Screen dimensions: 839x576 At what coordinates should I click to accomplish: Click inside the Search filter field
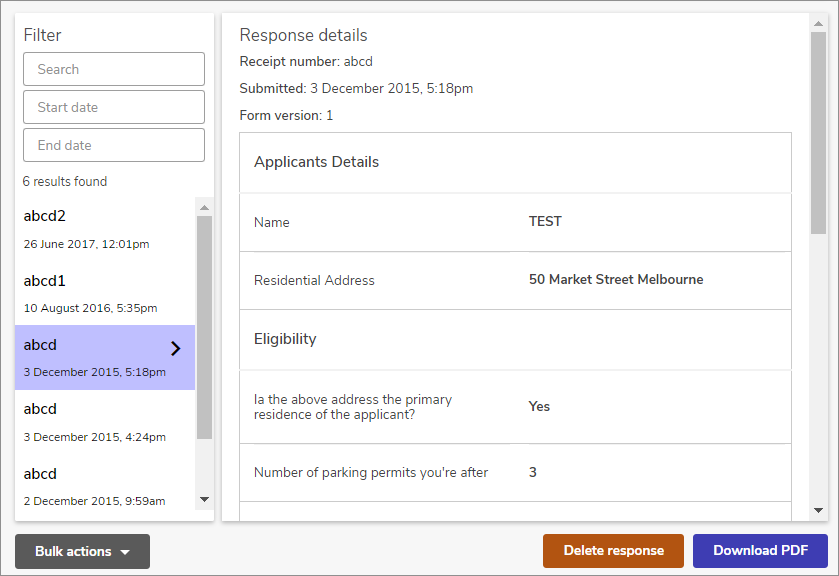(x=113, y=69)
